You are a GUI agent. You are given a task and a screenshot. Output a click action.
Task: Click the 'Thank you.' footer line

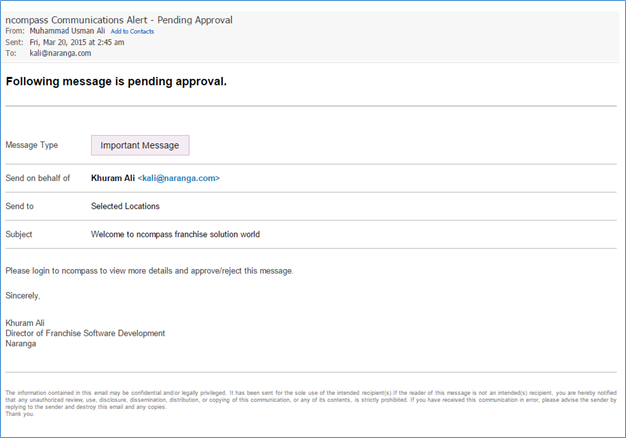pyautogui.click(x=20, y=414)
